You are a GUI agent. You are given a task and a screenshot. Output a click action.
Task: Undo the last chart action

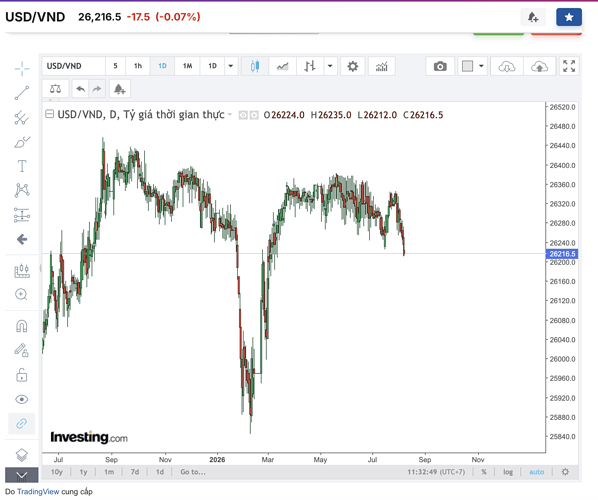pos(80,89)
